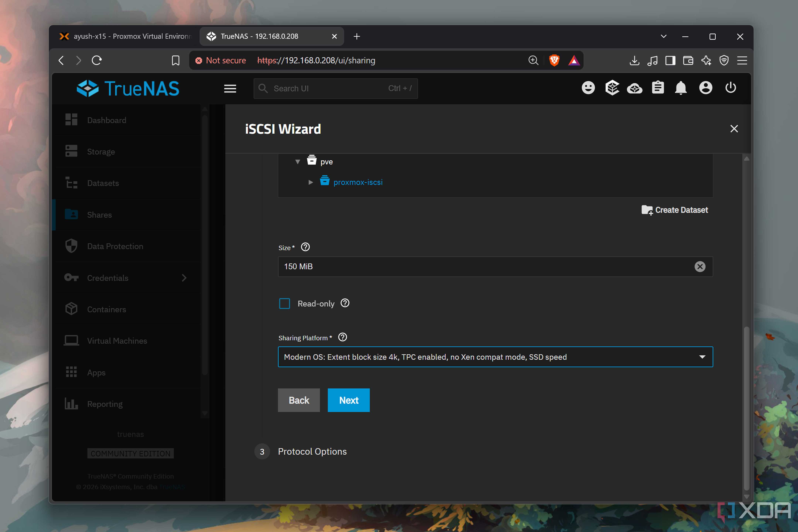The image size is (798, 532).
Task: Reload the page in the browser
Action: point(97,60)
